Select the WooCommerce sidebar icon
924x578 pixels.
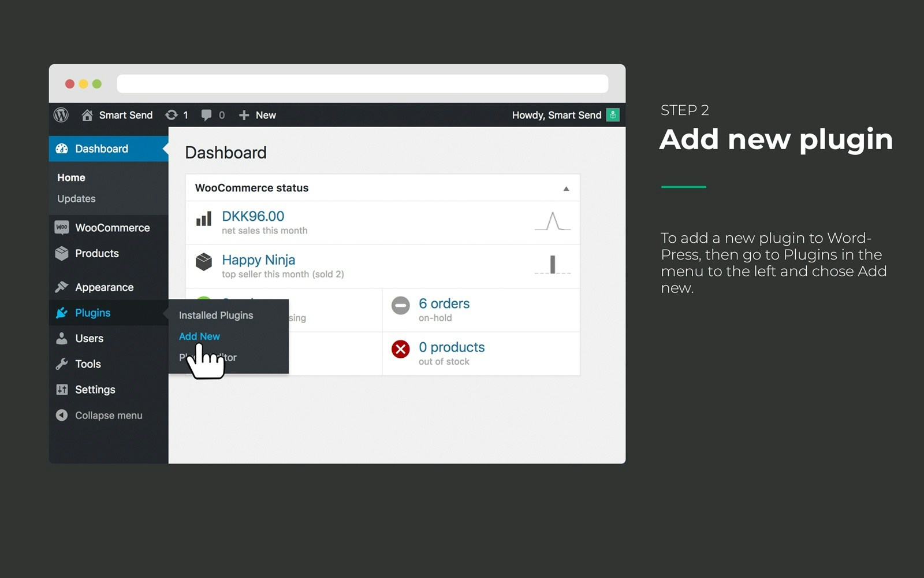[62, 227]
